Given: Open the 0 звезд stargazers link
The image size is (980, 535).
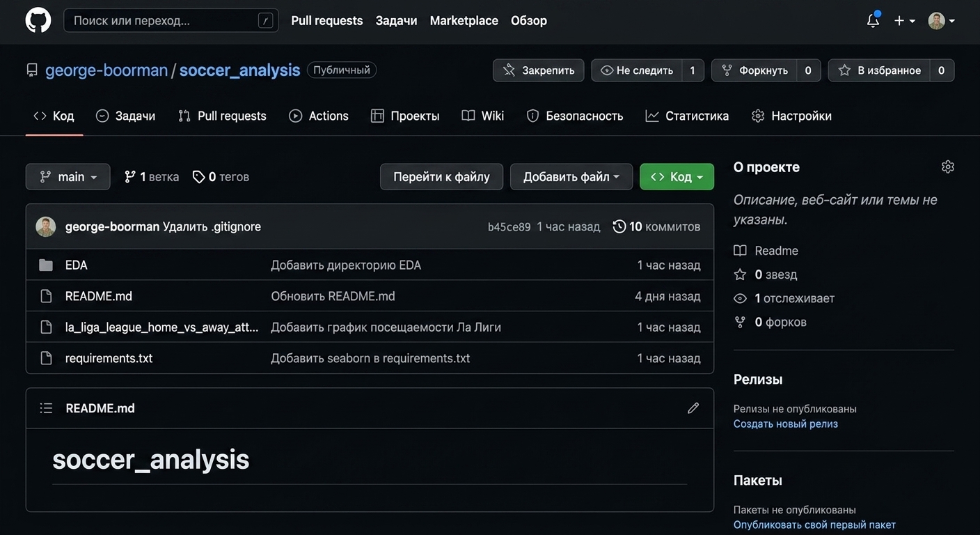Looking at the screenshot, I should [x=766, y=274].
